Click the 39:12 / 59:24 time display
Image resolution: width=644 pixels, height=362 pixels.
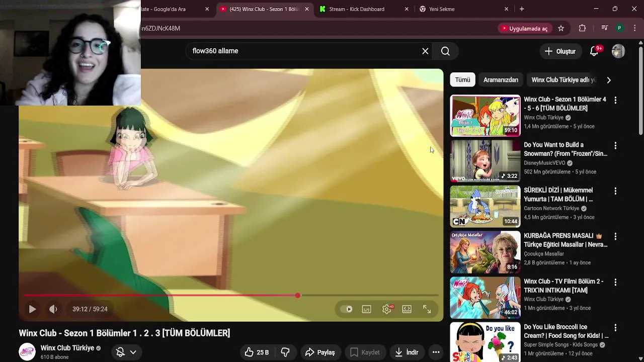(90, 309)
